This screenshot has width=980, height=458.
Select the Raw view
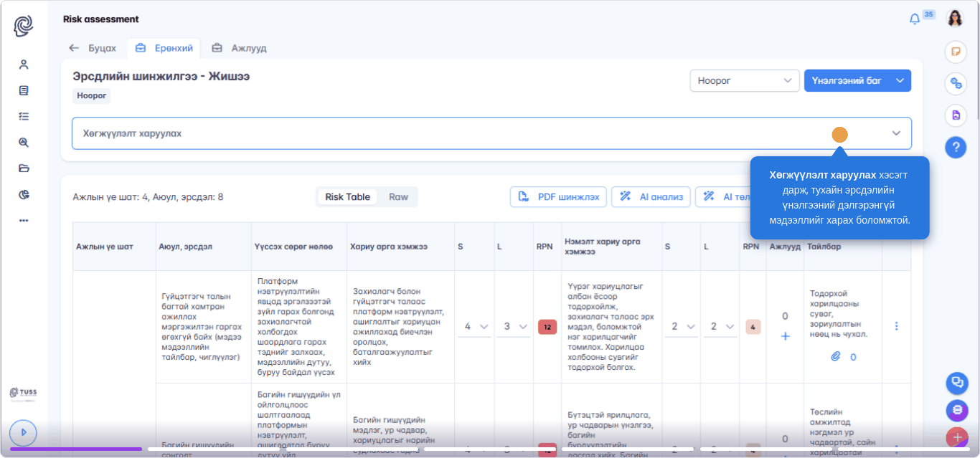(398, 196)
